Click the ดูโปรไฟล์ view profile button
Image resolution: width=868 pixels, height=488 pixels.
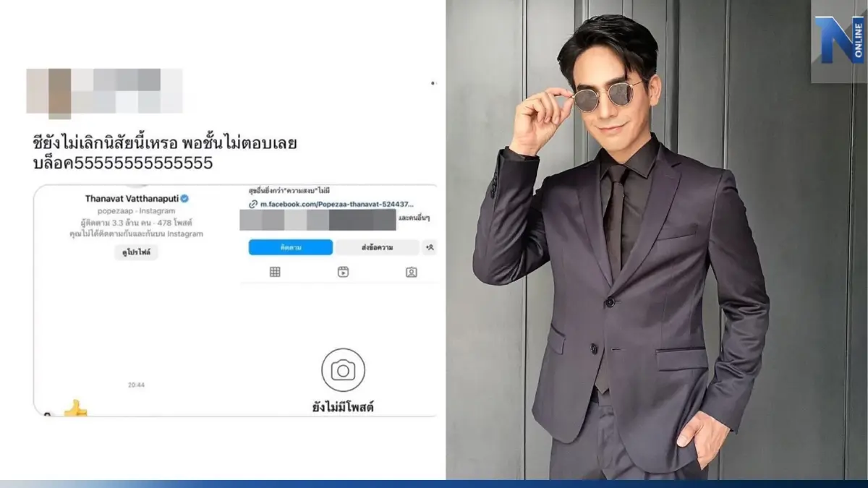pos(136,252)
